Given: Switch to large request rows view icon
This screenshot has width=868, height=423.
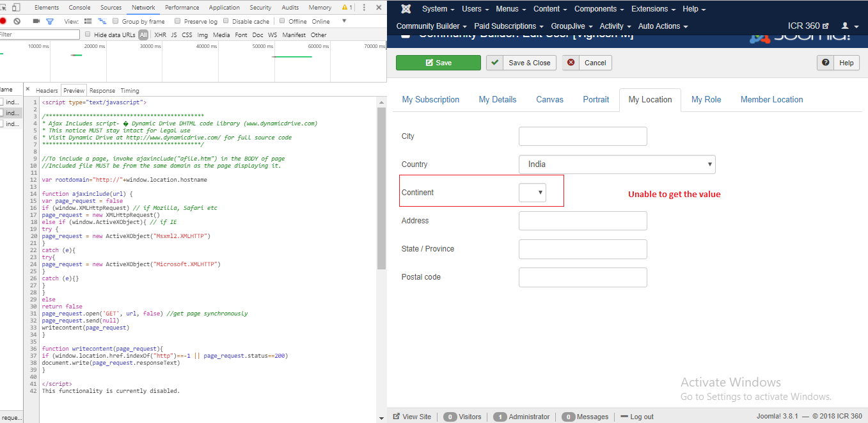Looking at the screenshot, I should [88, 21].
